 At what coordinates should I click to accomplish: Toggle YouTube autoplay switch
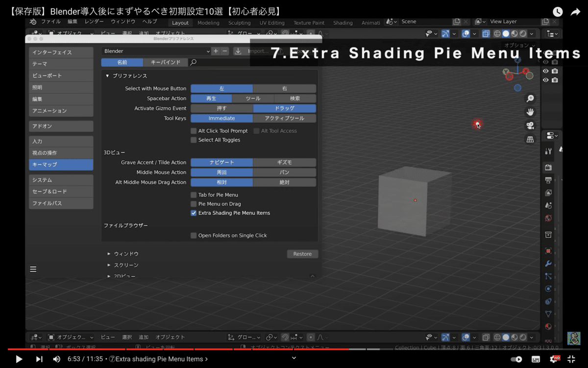[516, 359]
